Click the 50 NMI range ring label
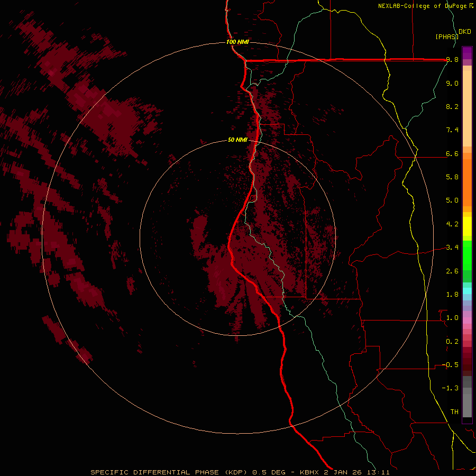 pyautogui.click(x=237, y=140)
